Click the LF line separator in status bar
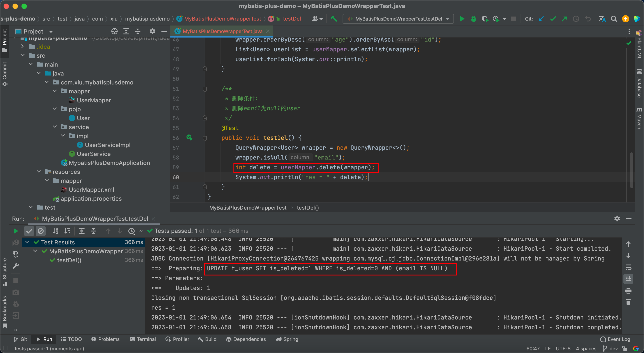The width and height of the screenshot is (644, 353). [547, 348]
